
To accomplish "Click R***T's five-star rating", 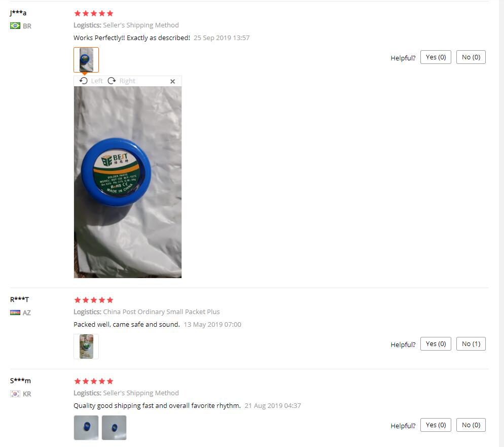I will 93,300.
